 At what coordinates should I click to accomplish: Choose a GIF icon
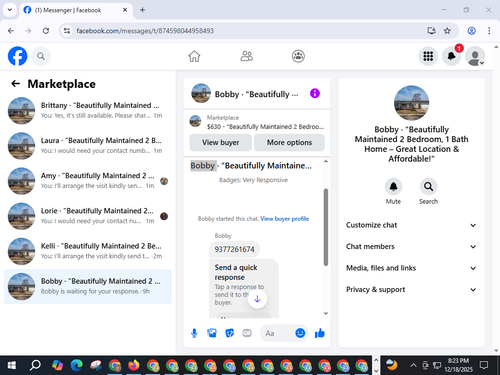coord(247,333)
